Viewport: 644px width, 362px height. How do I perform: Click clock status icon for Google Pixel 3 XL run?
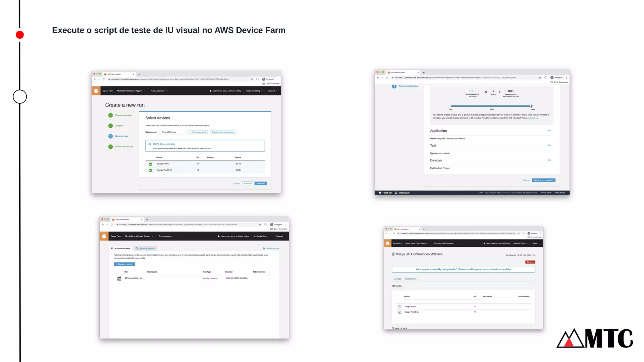pyautogui.click(x=400, y=312)
